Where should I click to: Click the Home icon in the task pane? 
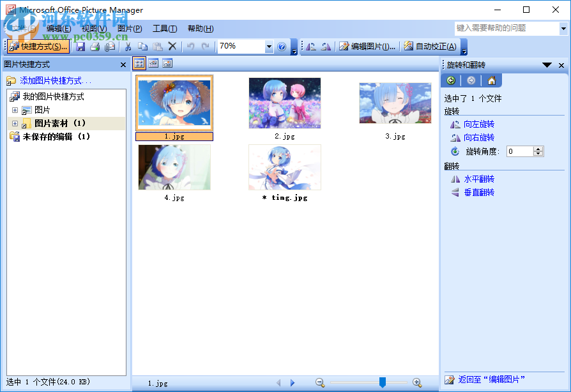[x=492, y=82]
